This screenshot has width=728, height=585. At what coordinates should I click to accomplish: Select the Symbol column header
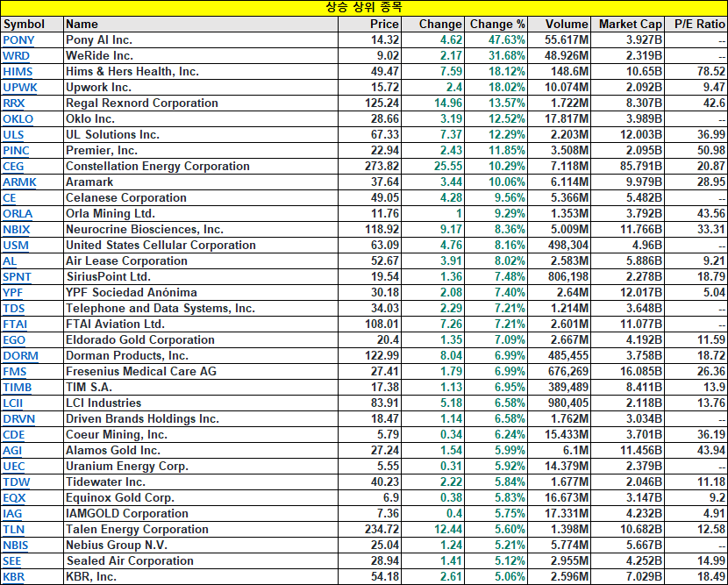pos(32,25)
